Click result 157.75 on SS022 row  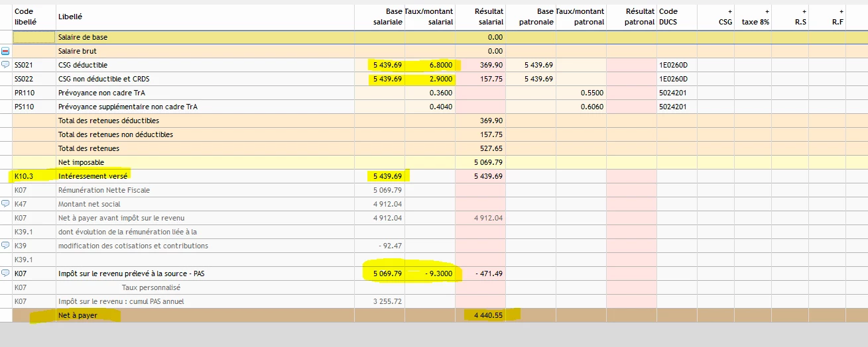pyautogui.click(x=491, y=79)
